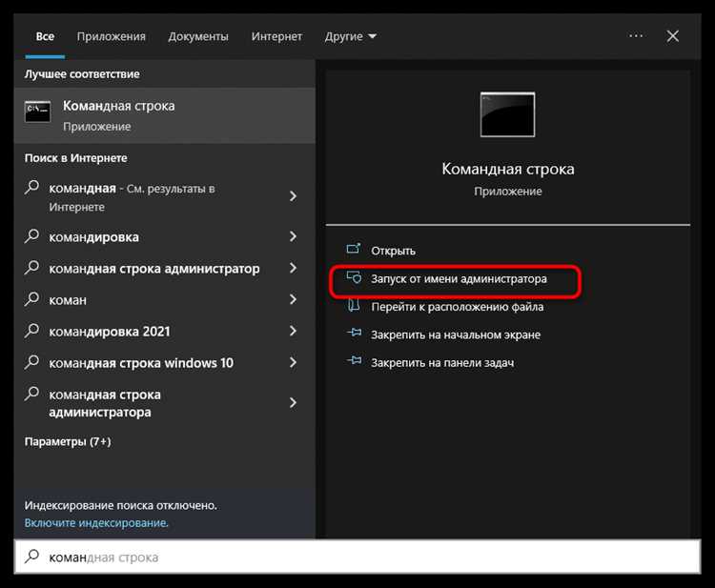Click the search icon beside командировка 2021
The width and height of the screenshot is (715, 588).
(x=31, y=330)
